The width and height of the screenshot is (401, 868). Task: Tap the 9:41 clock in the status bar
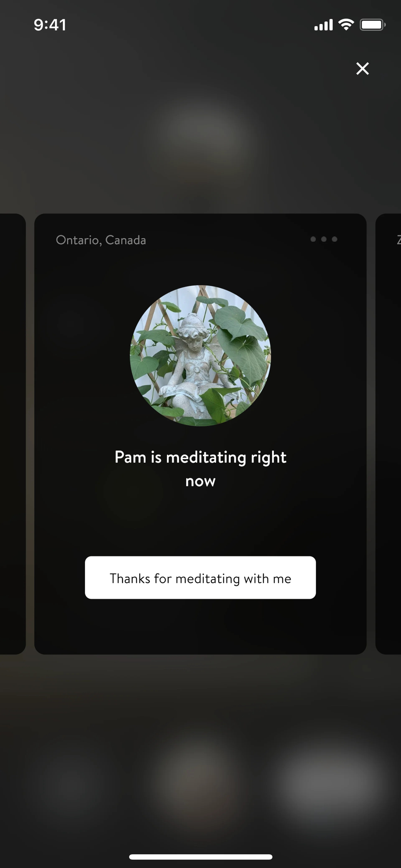50,25
